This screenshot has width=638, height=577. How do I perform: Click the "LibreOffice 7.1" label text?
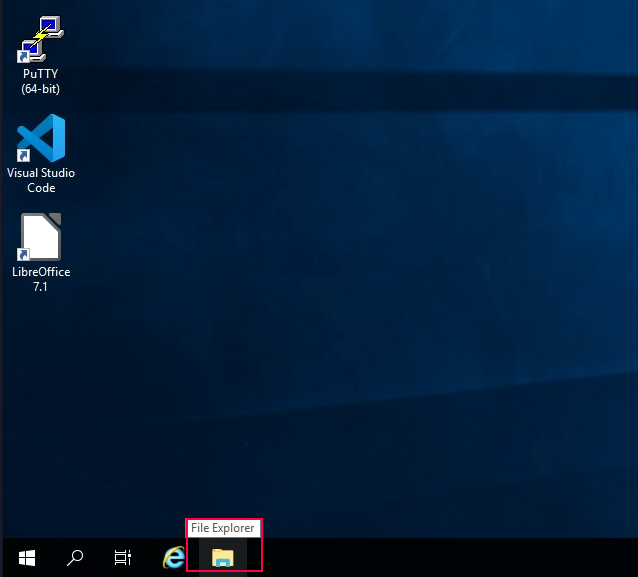coord(41,279)
